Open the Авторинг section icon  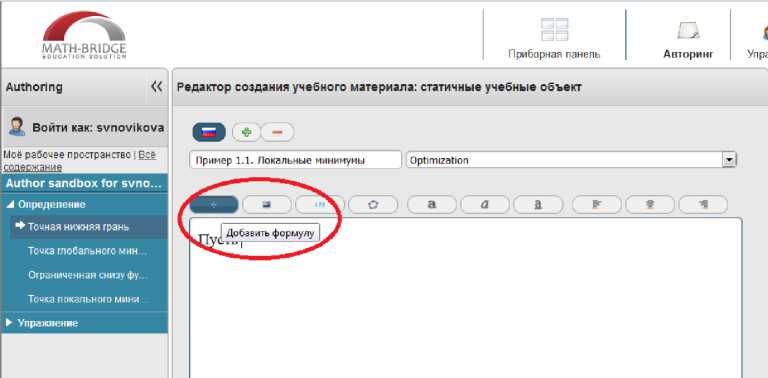pyautogui.click(x=688, y=30)
